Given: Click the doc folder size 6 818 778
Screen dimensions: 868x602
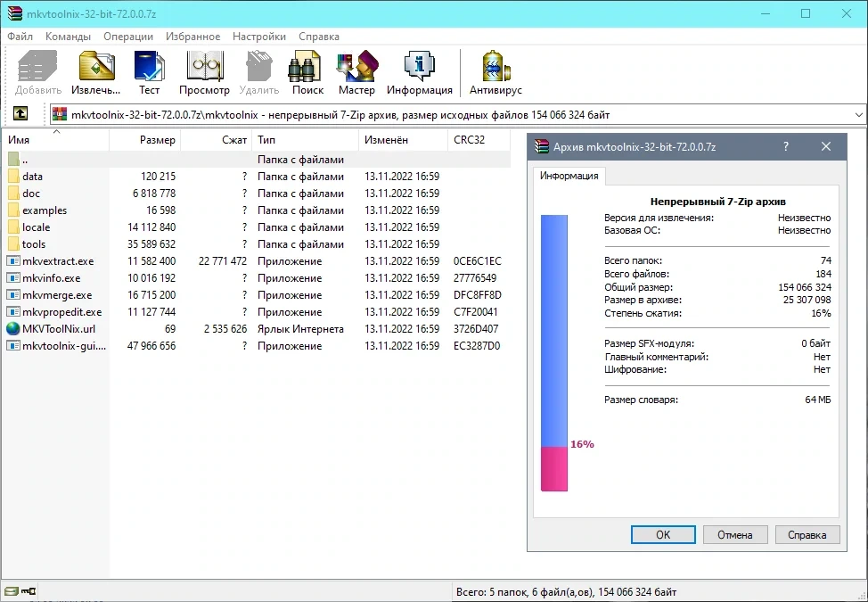Looking at the screenshot, I should click(x=154, y=194).
